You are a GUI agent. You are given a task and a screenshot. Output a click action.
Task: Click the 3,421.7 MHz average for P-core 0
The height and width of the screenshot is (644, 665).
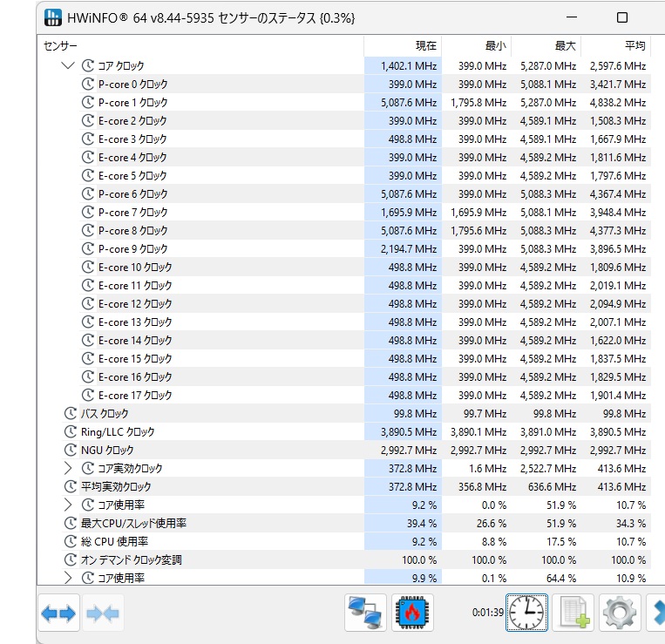(x=618, y=85)
